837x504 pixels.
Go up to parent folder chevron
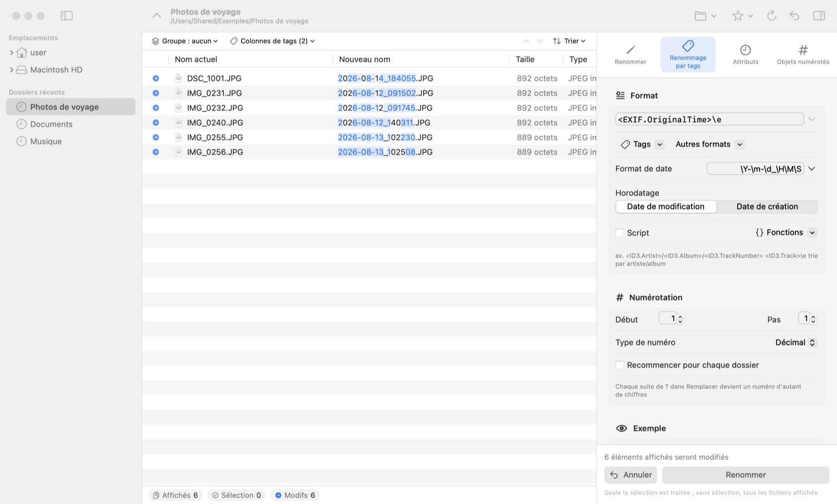pyautogui.click(x=156, y=16)
